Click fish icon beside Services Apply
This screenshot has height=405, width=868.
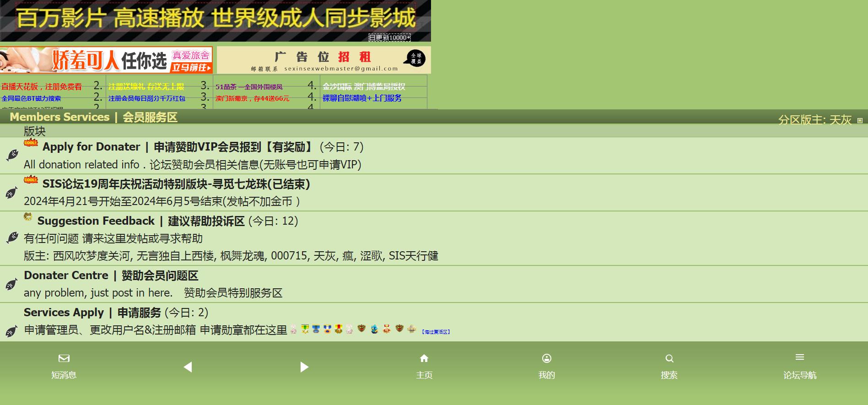(12, 331)
